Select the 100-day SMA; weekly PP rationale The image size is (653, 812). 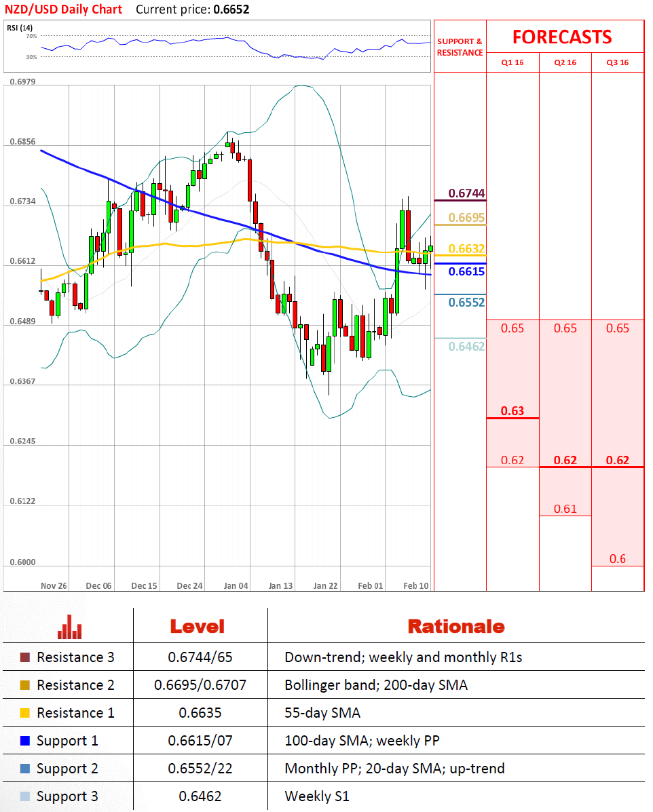point(362,741)
